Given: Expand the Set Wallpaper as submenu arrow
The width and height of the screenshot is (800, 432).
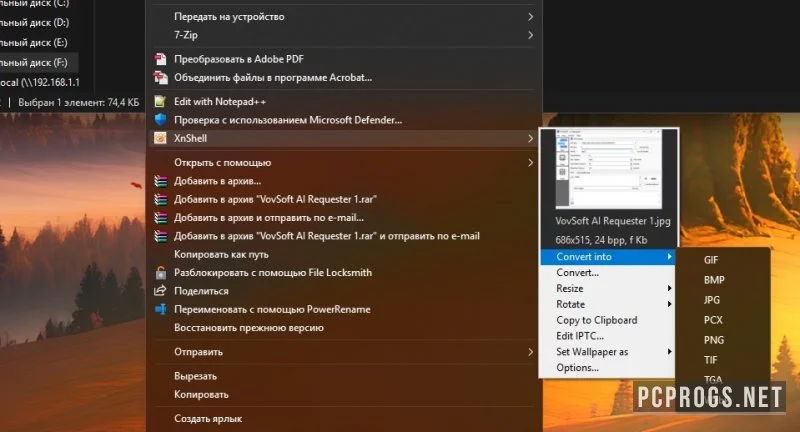Looking at the screenshot, I should click(x=669, y=351).
